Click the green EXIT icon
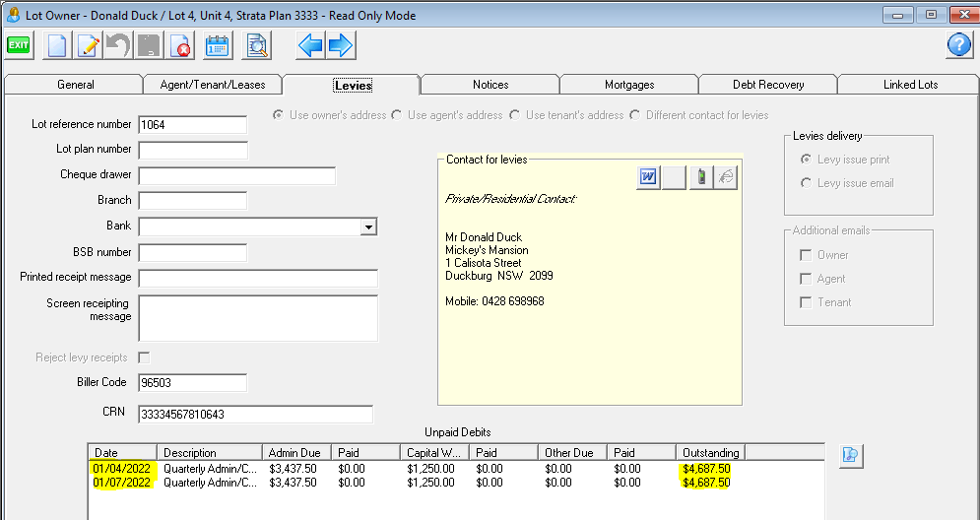This screenshot has height=520, width=980. [19, 45]
